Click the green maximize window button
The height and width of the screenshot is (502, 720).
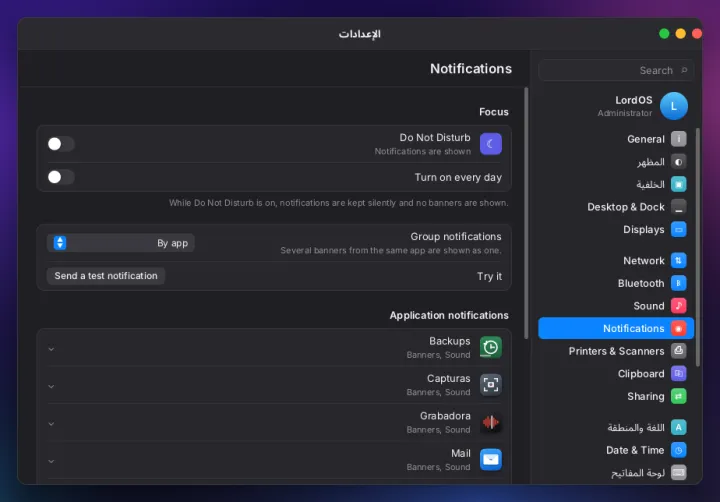coord(664,34)
